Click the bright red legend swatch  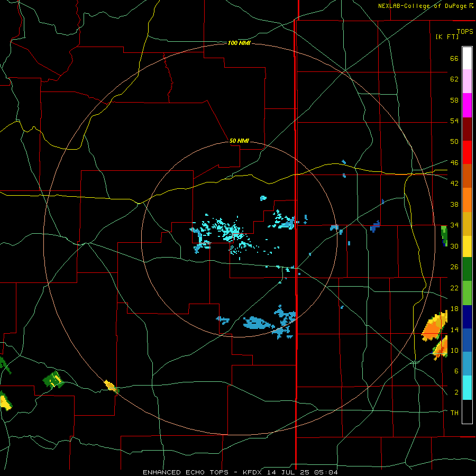[467, 152]
